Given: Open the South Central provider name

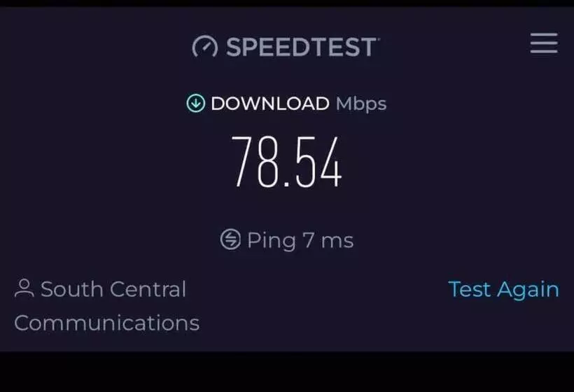Looking at the screenshot, I should coord(113,289).
